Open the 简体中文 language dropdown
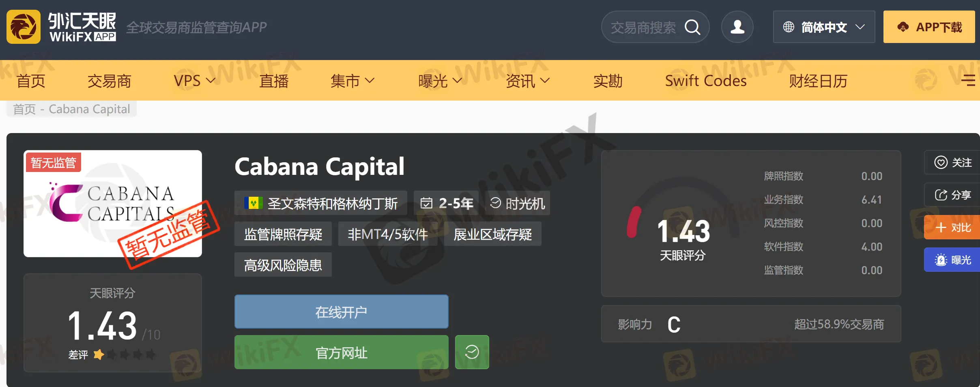The image size is (980, 387). pos(824,27)
